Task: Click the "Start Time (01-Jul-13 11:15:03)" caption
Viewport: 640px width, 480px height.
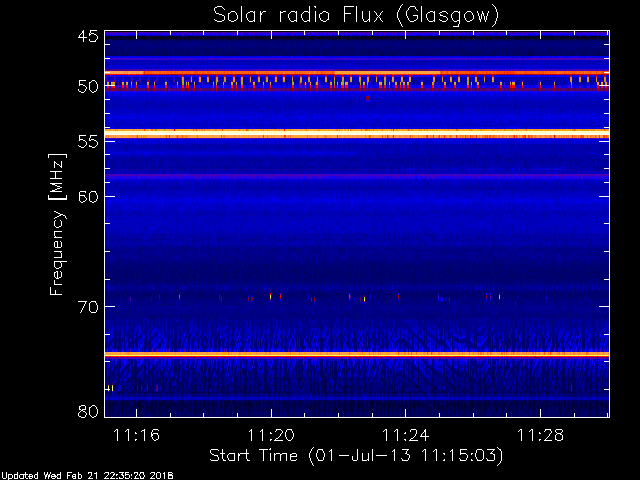Action: (x=355, y=456)
